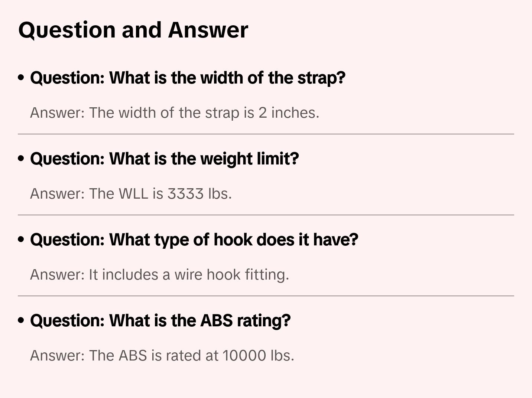This screenshot has height=398, width=532.
Task: Click the word "Answer" in heading
Action: pyautogui.click(x=208, y=30)
